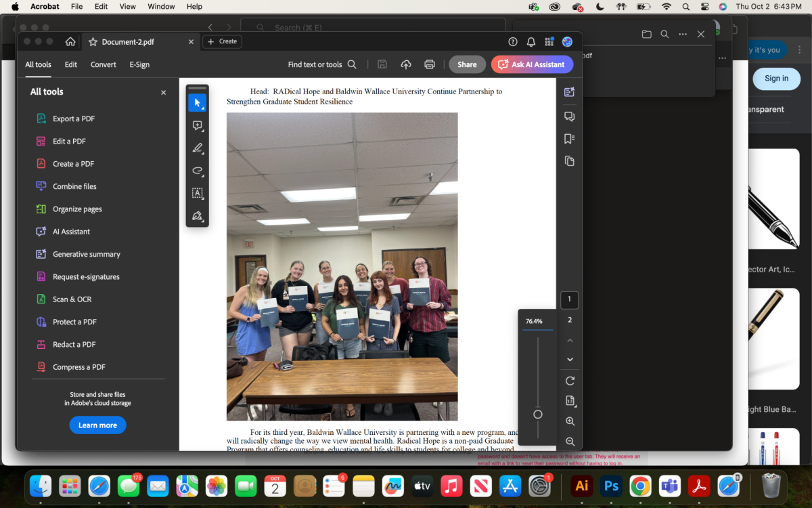Click the Find text or tools search

point(322,64)
